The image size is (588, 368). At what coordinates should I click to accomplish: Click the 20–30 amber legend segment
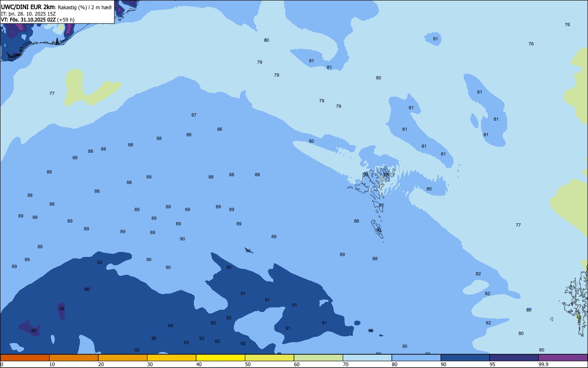point(123,357)
